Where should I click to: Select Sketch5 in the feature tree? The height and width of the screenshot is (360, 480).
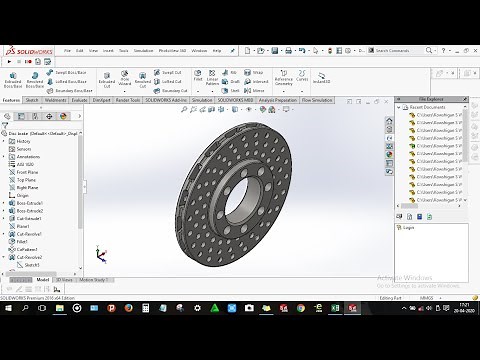click(x=28, y=265)
